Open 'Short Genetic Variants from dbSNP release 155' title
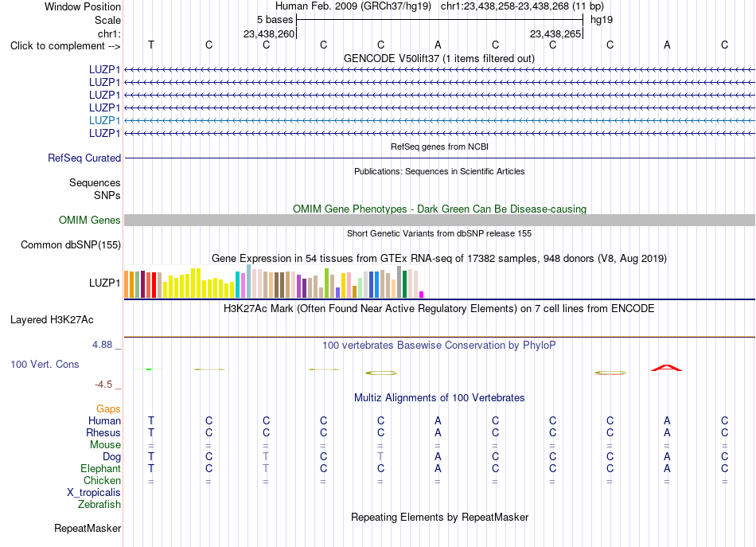Screen dimensions: 756x547 click(439, 233)
